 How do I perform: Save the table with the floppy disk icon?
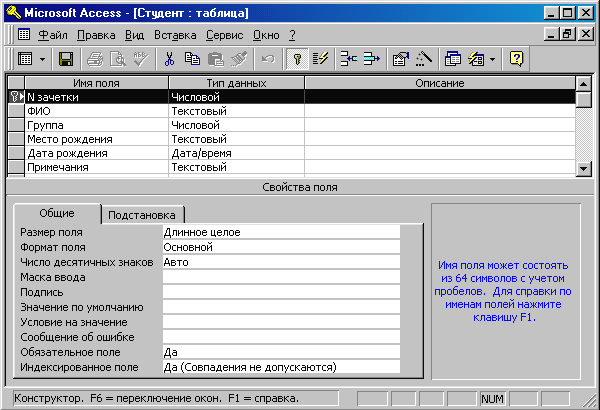[66, 59]
